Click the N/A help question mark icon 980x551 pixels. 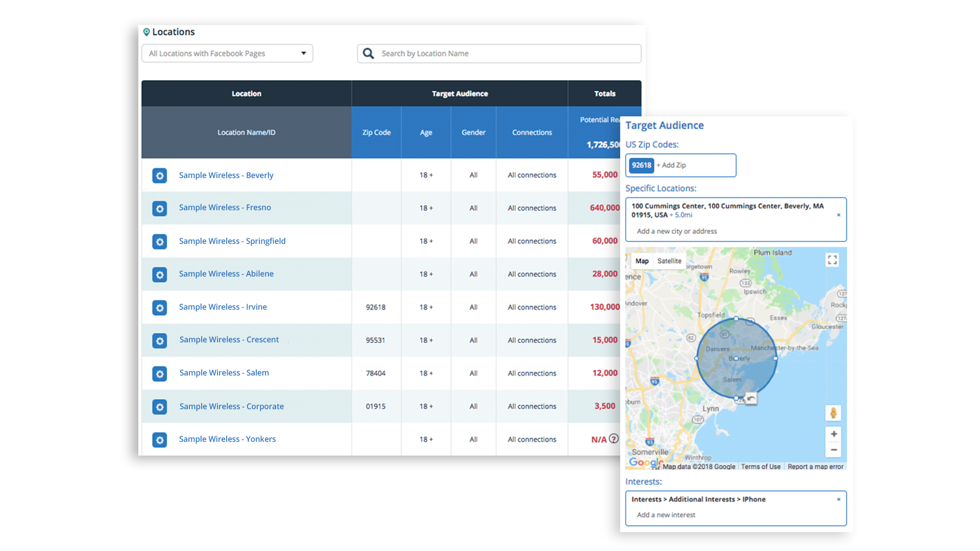pos(614,438)
